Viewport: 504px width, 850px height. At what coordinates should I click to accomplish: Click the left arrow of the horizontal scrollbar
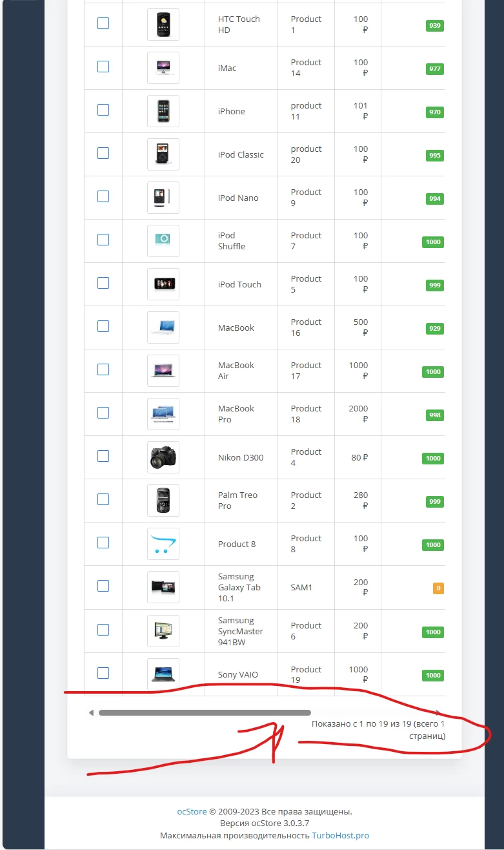click(x=91, y=713)
